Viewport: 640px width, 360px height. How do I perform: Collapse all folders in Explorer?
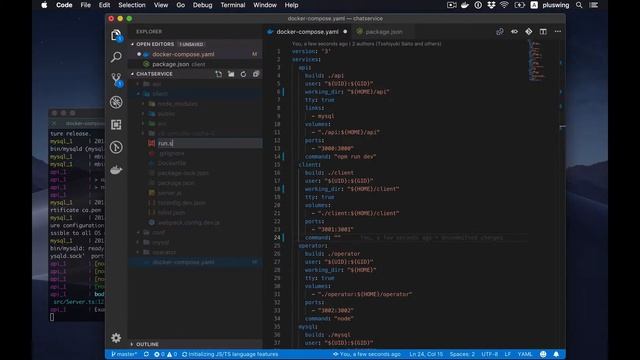pyautogui.click(x=256, y=74)
